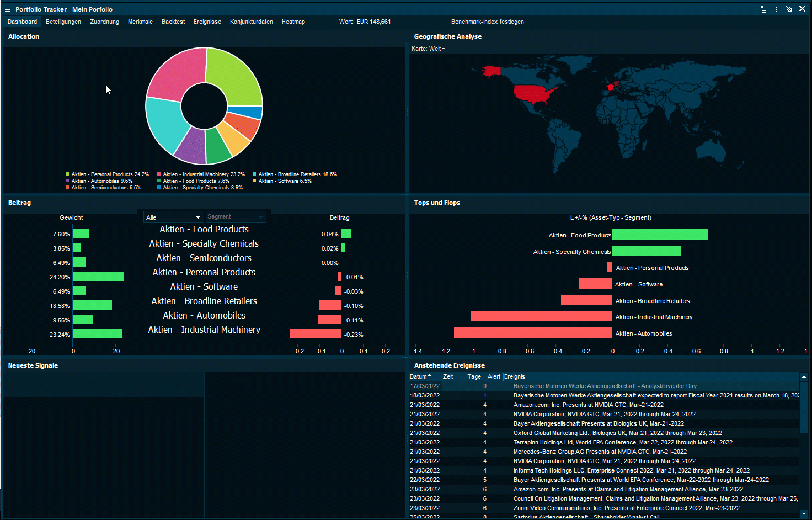The height and width of the screenshot is (520, 812).
Task: Open the hamburger menu in title bar
Action: tap(8, 9)
